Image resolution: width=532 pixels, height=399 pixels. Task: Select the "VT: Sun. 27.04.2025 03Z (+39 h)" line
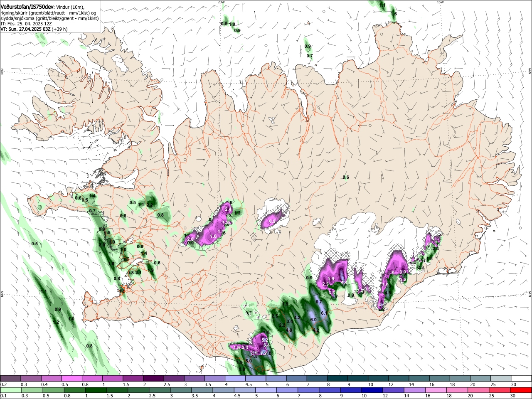(34, 29)
